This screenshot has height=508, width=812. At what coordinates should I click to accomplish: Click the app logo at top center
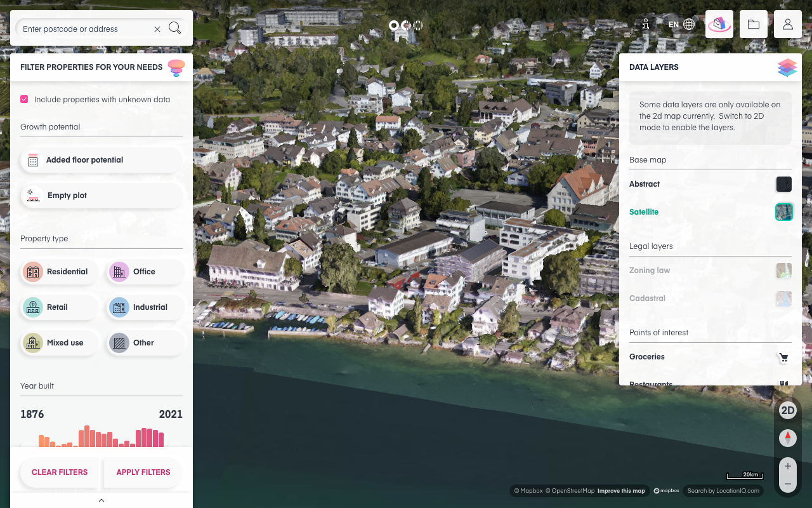406,25
